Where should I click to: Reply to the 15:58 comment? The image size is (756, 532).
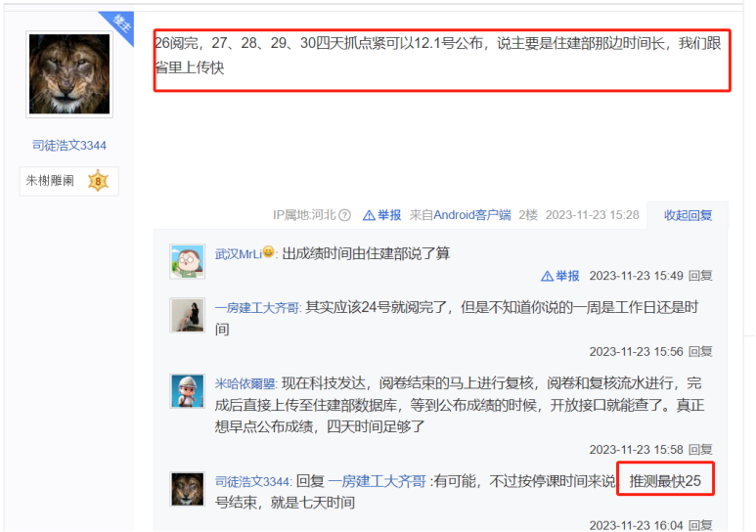click(x=700, y=450)
